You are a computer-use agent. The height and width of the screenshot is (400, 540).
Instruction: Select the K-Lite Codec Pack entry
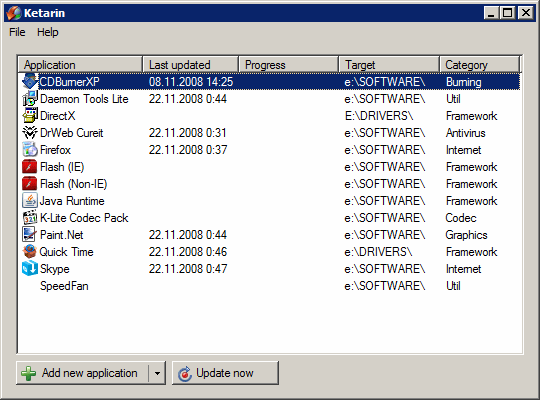click(84, 218)
